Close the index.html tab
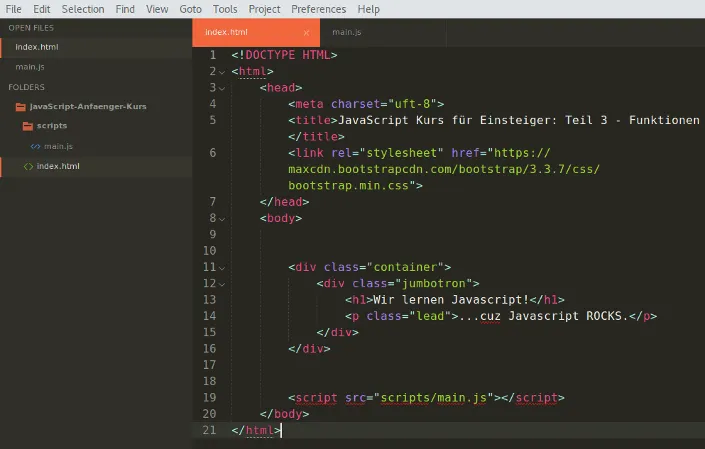 (306, 33)
